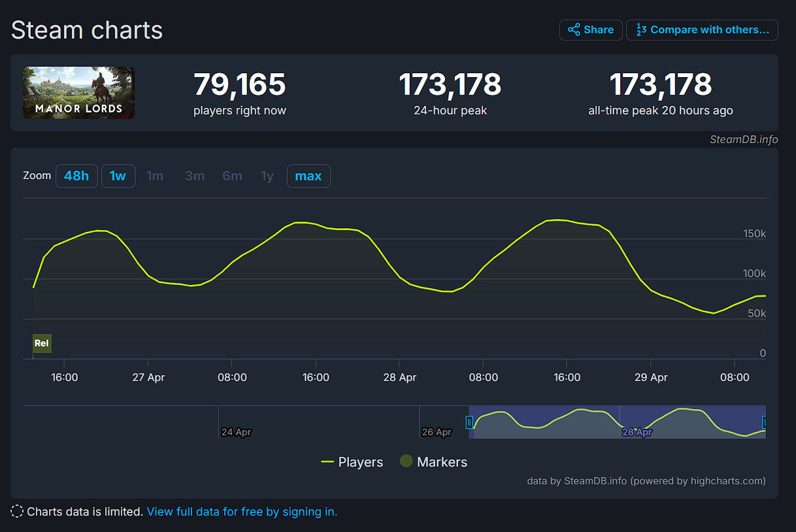
Task: Click the dark green Markers circle icon
Action: coord(406,461)
